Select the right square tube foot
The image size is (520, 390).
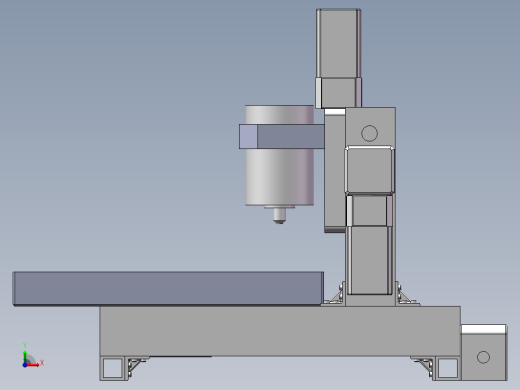447,368
